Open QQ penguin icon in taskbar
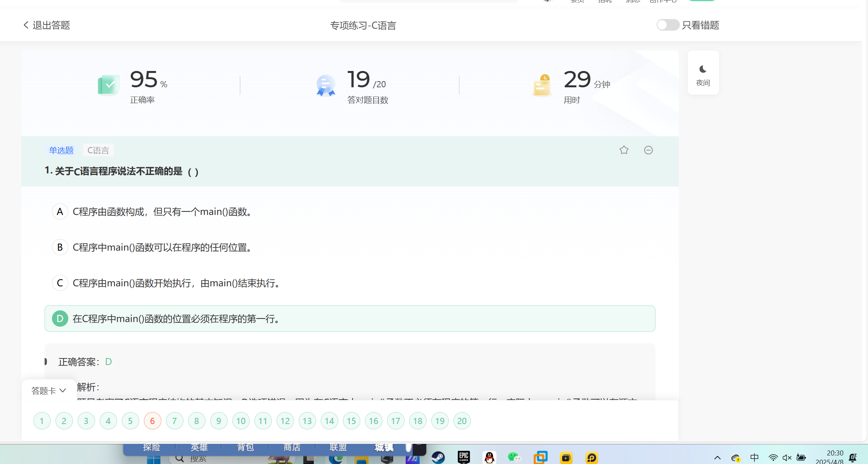This screenshot has height=464, width=868. pos(489,458)
